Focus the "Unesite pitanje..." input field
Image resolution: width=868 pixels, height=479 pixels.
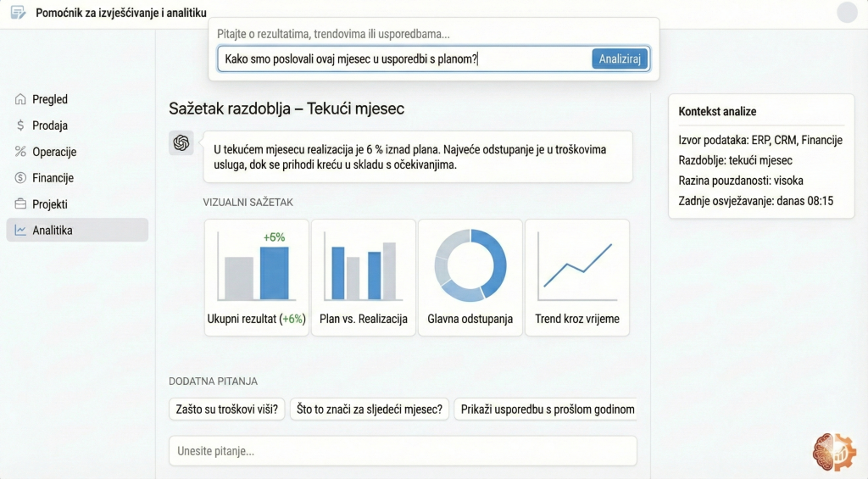tap(403, 451)
